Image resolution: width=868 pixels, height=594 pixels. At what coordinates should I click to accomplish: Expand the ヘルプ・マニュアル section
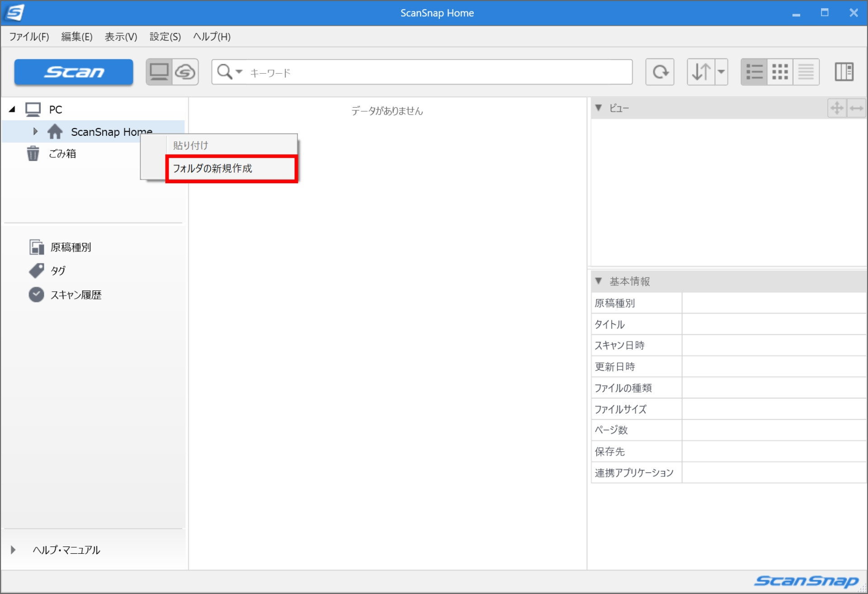tap(13, 550)
